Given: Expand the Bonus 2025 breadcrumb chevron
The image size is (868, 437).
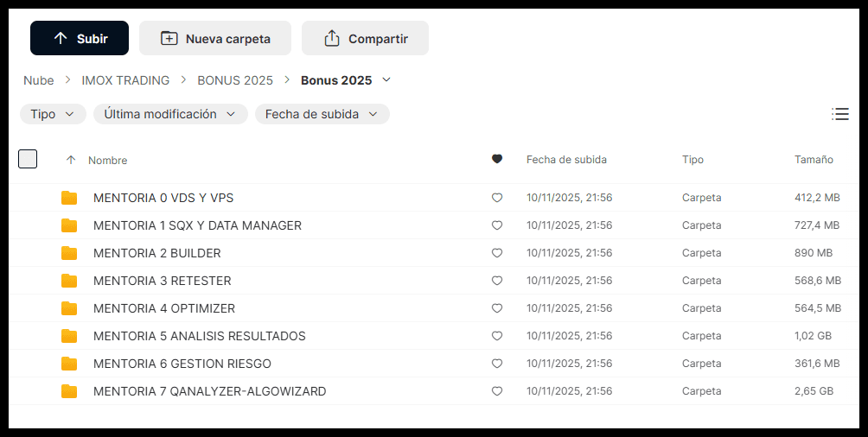Looking at the screenshot, I should (386, 80).
